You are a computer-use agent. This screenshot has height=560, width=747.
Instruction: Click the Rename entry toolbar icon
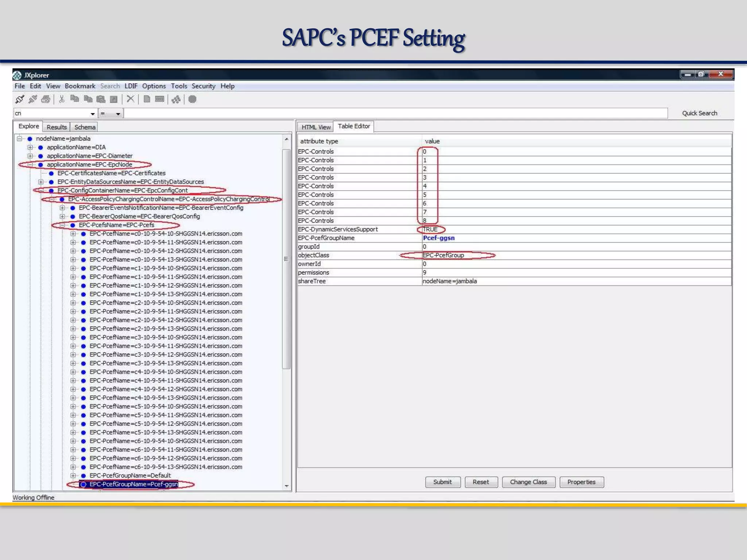[x=160, y=99]
